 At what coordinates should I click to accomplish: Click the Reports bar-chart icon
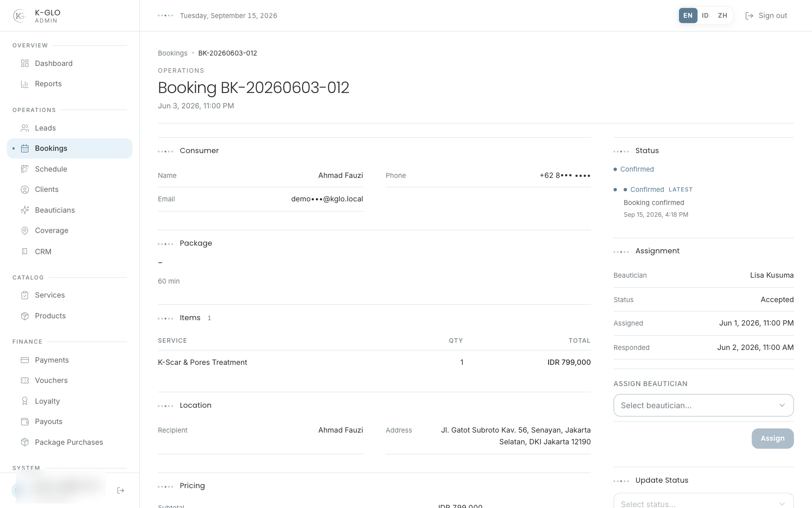pyautogui.click(x=25, y=84)
